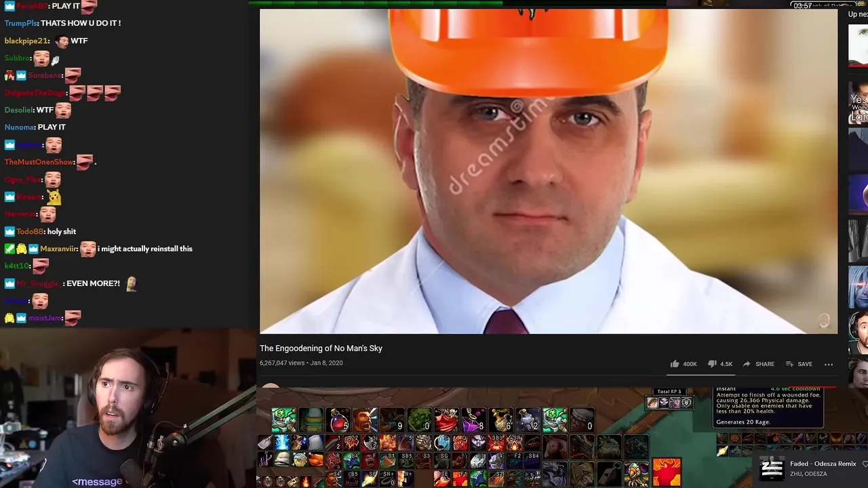Viewport: 868px width, 488px height.
Task: Click chat message 'i might actually reinstall this'
Action: pos(145,249)
